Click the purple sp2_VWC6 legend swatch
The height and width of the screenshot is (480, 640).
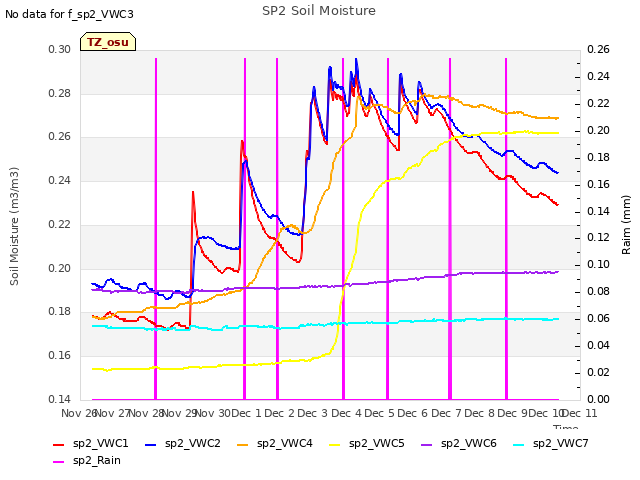[x=427, y=444]
